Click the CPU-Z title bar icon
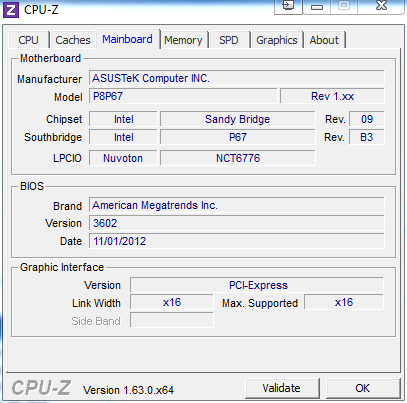 11,10
